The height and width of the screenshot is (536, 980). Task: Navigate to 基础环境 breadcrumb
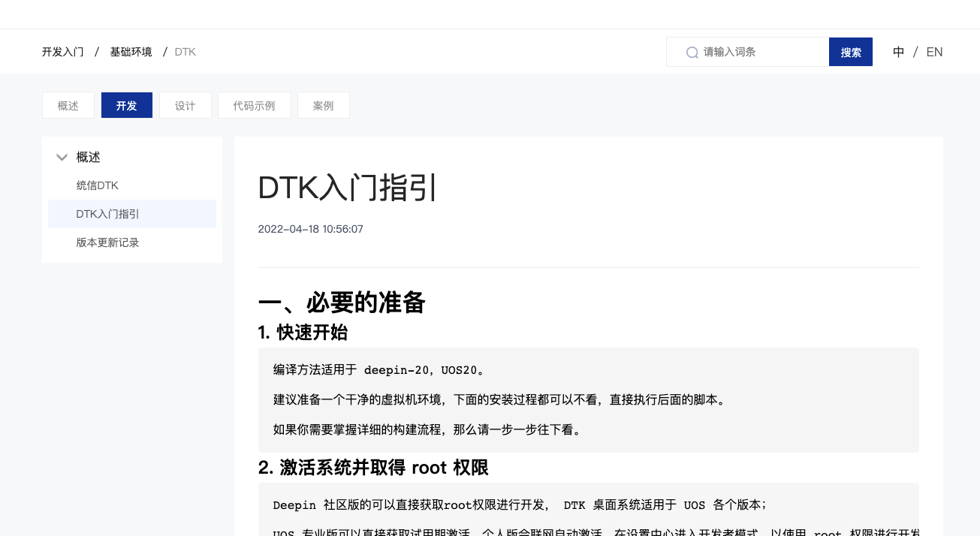click(131, 52)
